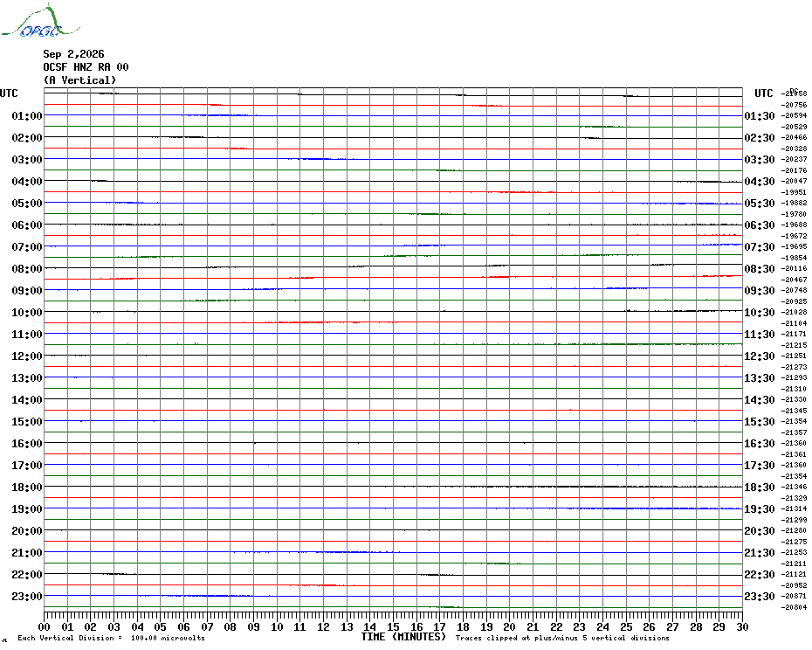The image size is (812, 650).
Task: Select the OCSF HNZ RA 00 station label
Action: pyautogui.click(x=86, y=67)
